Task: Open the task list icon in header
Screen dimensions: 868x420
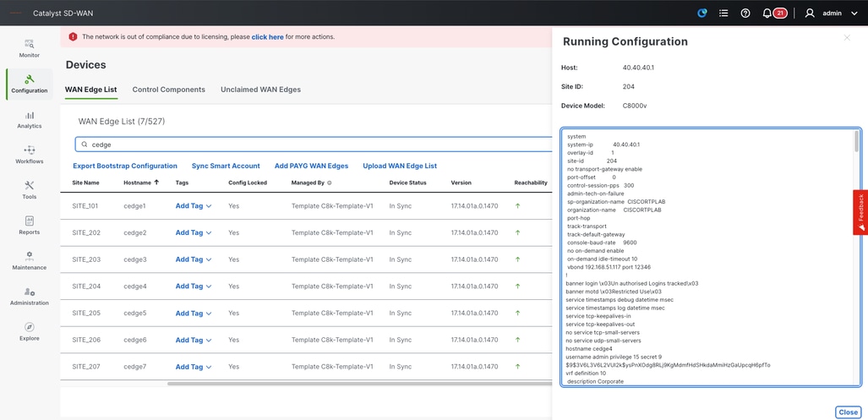Action: point(723,14)
